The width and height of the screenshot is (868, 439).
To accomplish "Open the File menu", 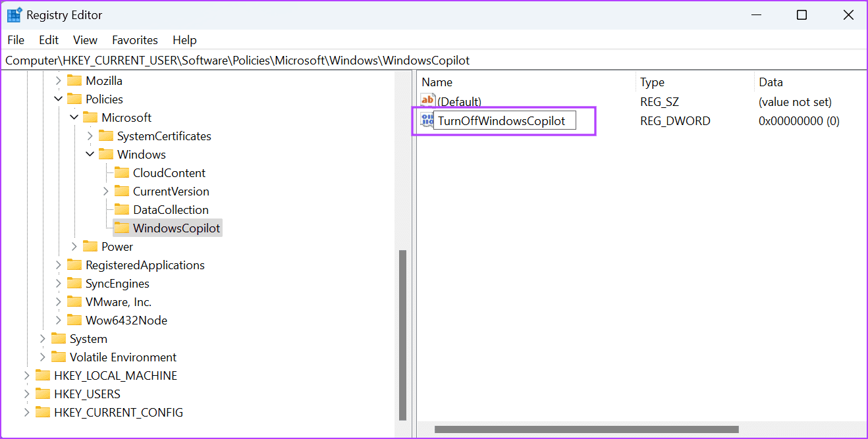I will [x=16, y=40].
